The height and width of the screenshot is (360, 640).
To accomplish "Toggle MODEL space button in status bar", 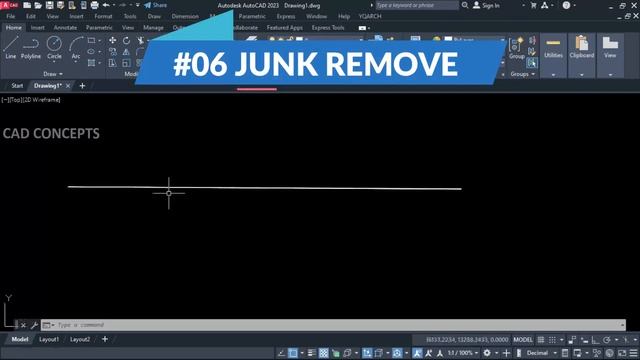I will click(523, 340).
